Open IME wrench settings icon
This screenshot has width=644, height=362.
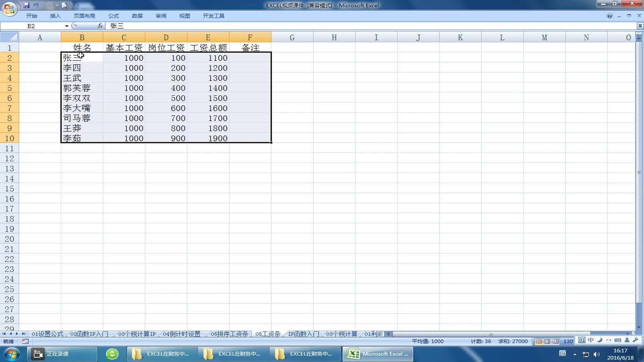(636, 340)
